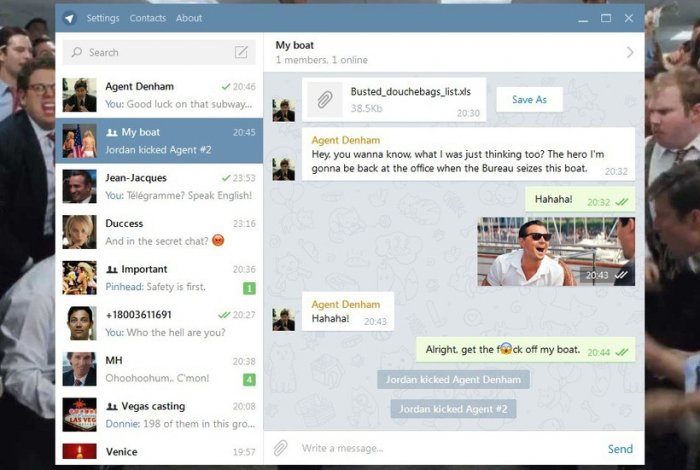Viewport: 700px width, 470px height.
Task: Click the paperclip attach file icon
Action: tap(281, 448)
